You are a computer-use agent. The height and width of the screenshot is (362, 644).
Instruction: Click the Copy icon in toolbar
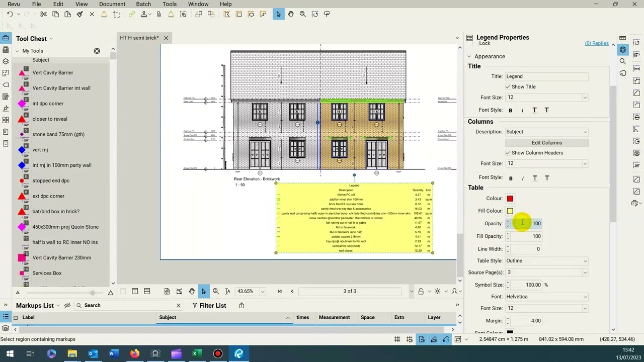tap(55, 15)
